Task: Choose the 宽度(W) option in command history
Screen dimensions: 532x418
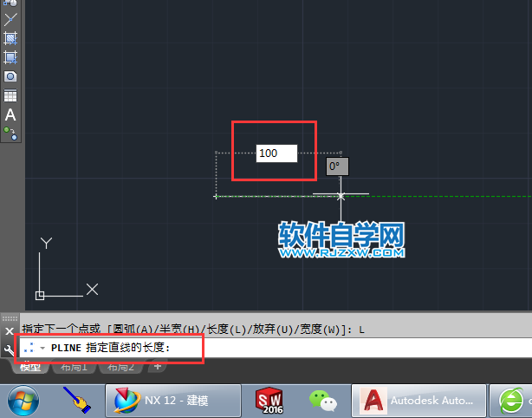Action: coord(320,330)
